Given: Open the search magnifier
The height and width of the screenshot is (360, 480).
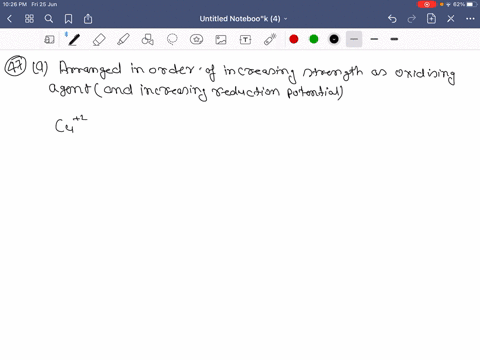Looking at the screenshot, I should pos(49,19).
